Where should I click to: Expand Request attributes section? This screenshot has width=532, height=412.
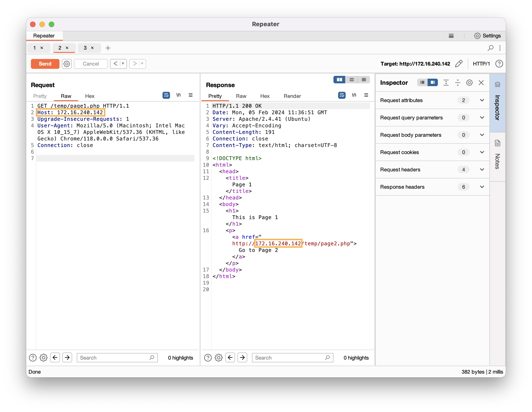coord(432,100)
